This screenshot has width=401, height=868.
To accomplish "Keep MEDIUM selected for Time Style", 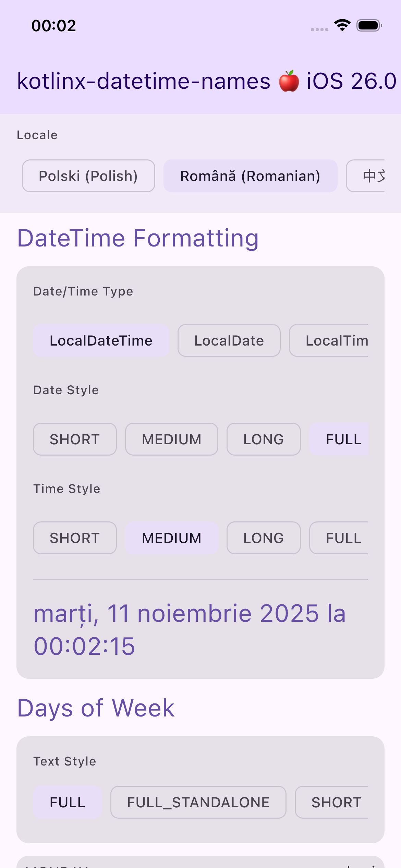I will [171, 538].
